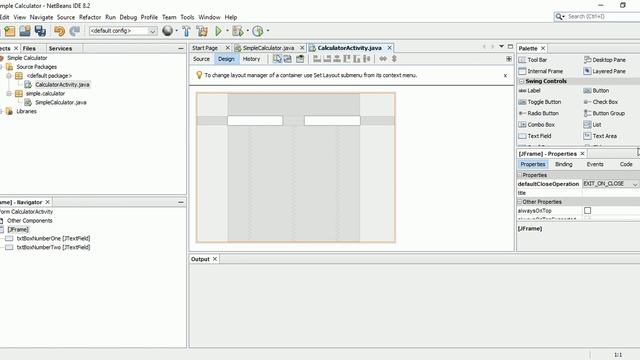
Task: Click the Debug Project toolbar icon
Action: click(x=238, y=31)
